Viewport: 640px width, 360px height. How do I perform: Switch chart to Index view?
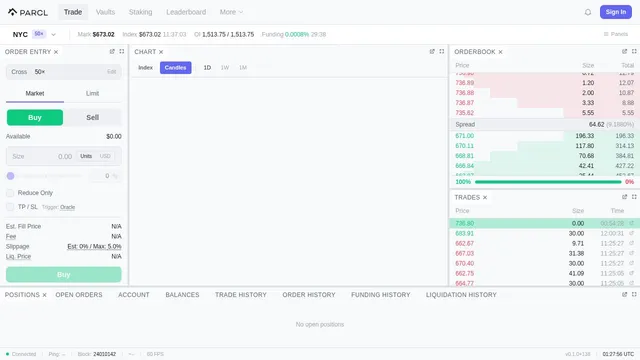click(145, 68)
